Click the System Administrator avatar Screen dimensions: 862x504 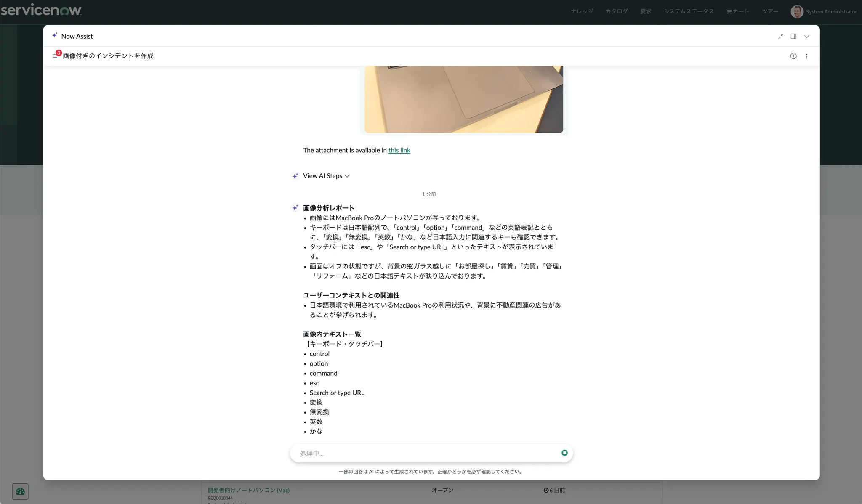pos(797,11)
